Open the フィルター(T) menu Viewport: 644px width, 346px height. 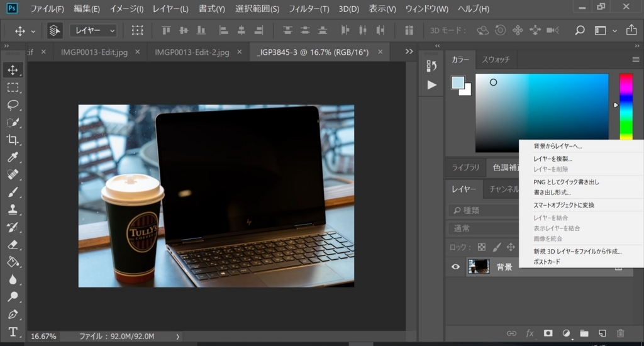click(309, 9)
